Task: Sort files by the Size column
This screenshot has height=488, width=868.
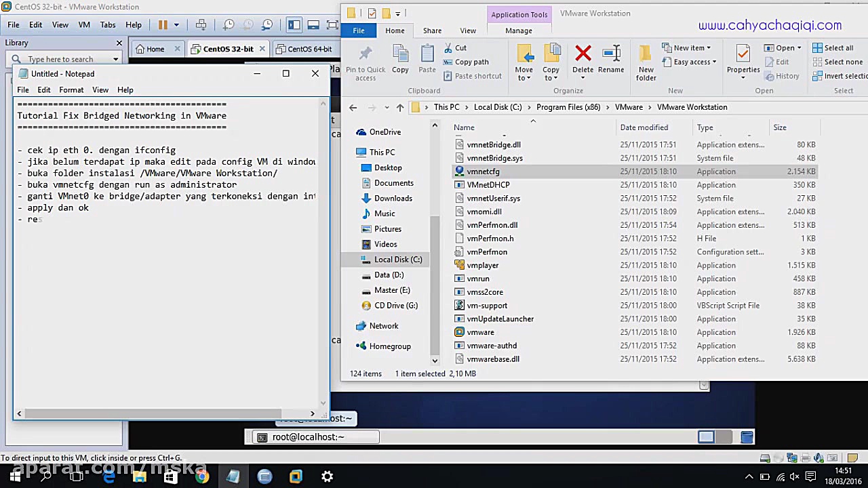Action: tap(780, 127)
